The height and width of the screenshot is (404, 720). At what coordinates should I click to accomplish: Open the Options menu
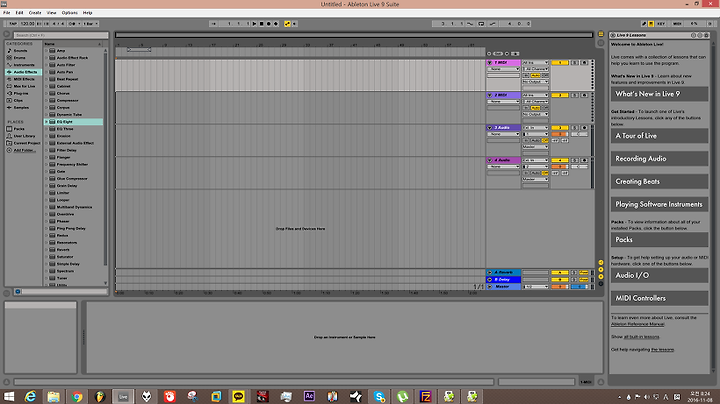(x=69, y=13)
